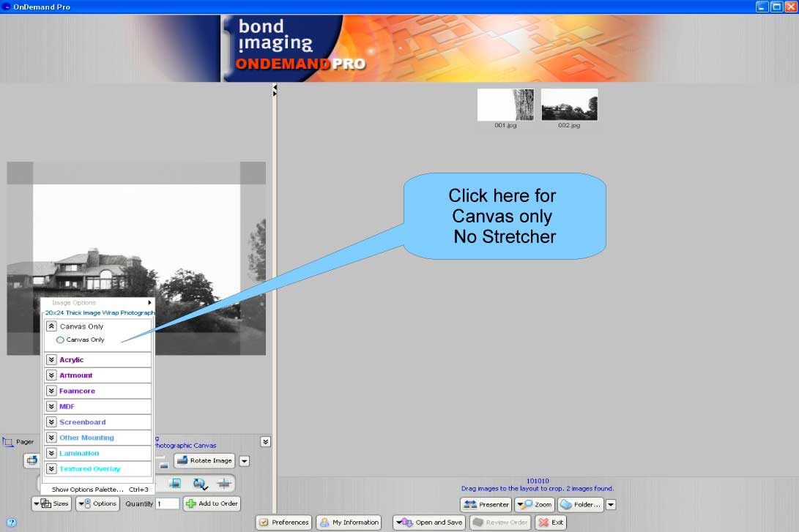The image size is (799, 532).
Task: Select the 002.jpg image thumbnail
Action: [x=569, y=103]
